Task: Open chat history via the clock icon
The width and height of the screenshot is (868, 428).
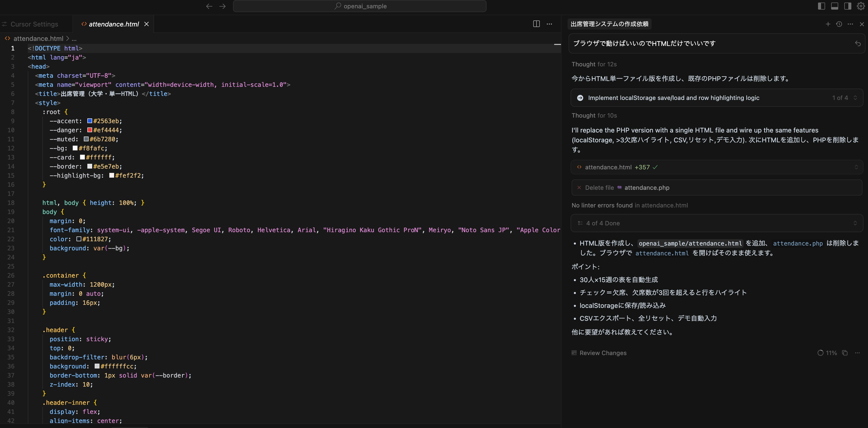Action: 839,24
